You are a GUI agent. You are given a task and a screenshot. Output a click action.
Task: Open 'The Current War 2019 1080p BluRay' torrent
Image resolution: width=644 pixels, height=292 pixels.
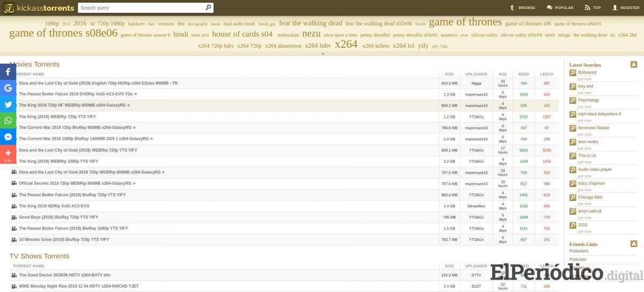pos(86,139)
